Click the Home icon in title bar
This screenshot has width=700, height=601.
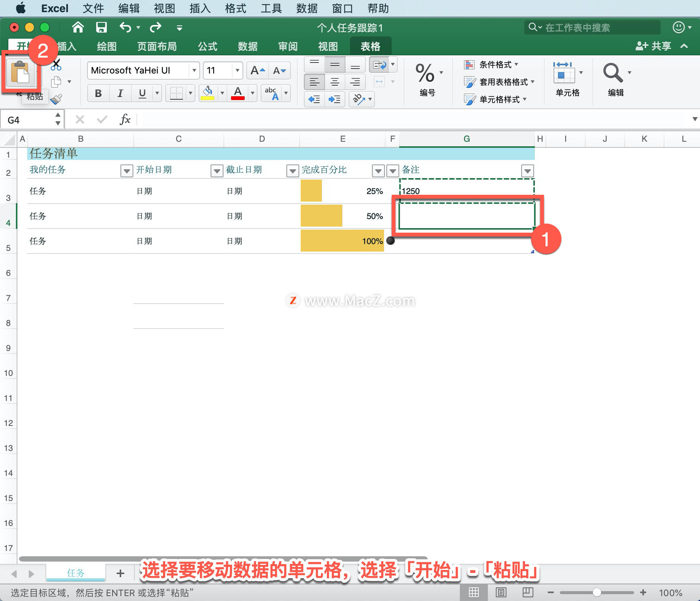click(78, 27)
